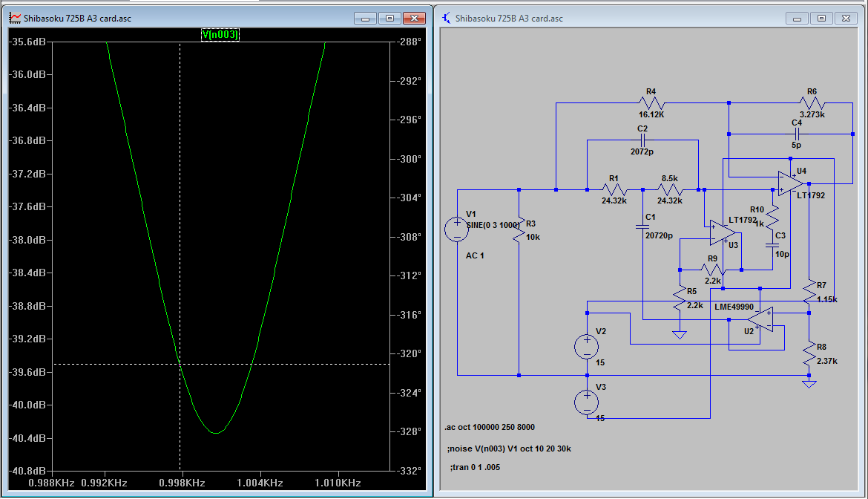
Task: Click the ;tran 0 1 .005 comment text
Action: pos(475,467)
